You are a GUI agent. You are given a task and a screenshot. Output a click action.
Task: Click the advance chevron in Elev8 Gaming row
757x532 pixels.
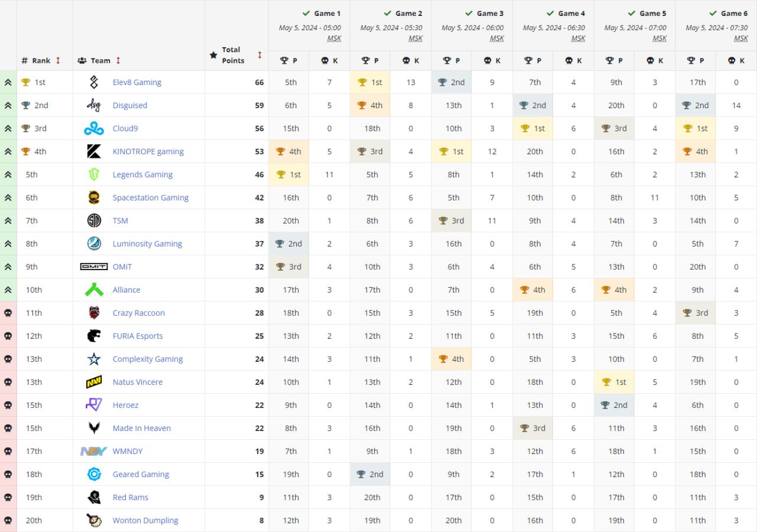click(x=8, y=82)
